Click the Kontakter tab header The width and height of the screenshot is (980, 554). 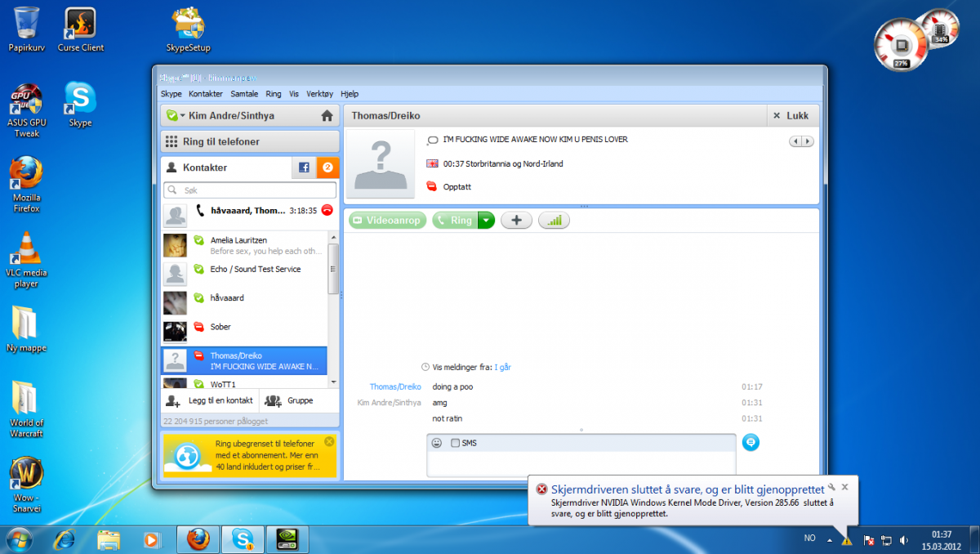226,168
